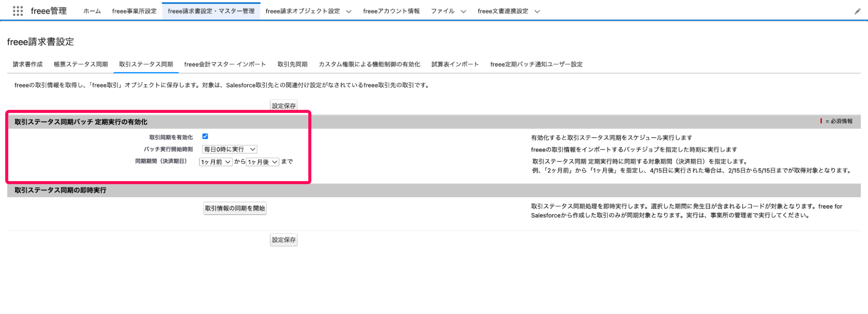This screenshot has width=868, height=314.
Task: Expand the ファイル menu chevron
Action: (x=463, y=11)
